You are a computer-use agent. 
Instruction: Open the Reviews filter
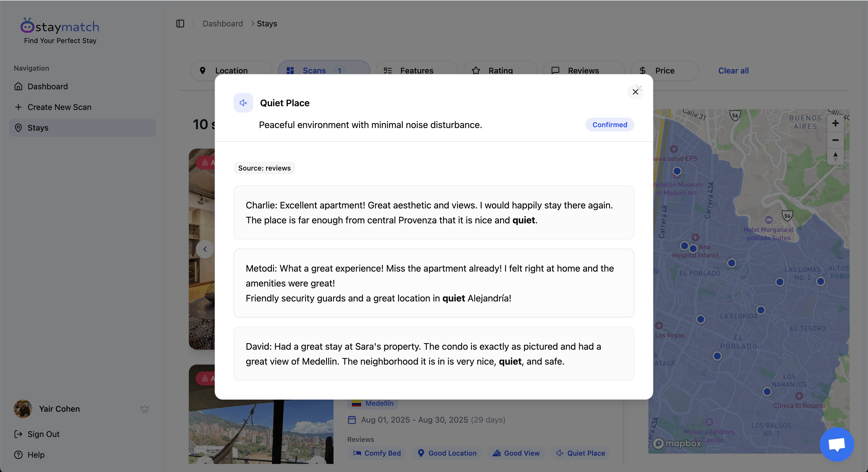[x=584, y=70]
